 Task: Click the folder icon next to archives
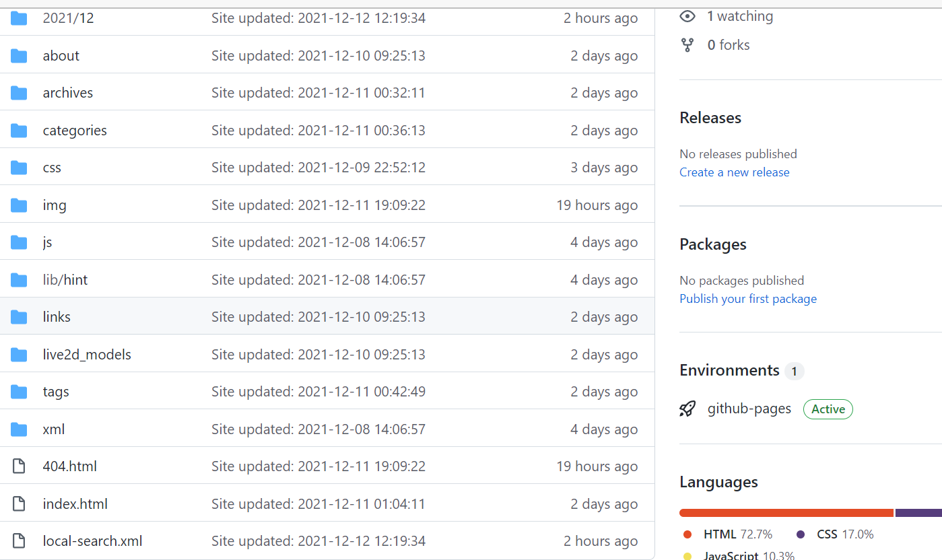(x=19, y=93)
